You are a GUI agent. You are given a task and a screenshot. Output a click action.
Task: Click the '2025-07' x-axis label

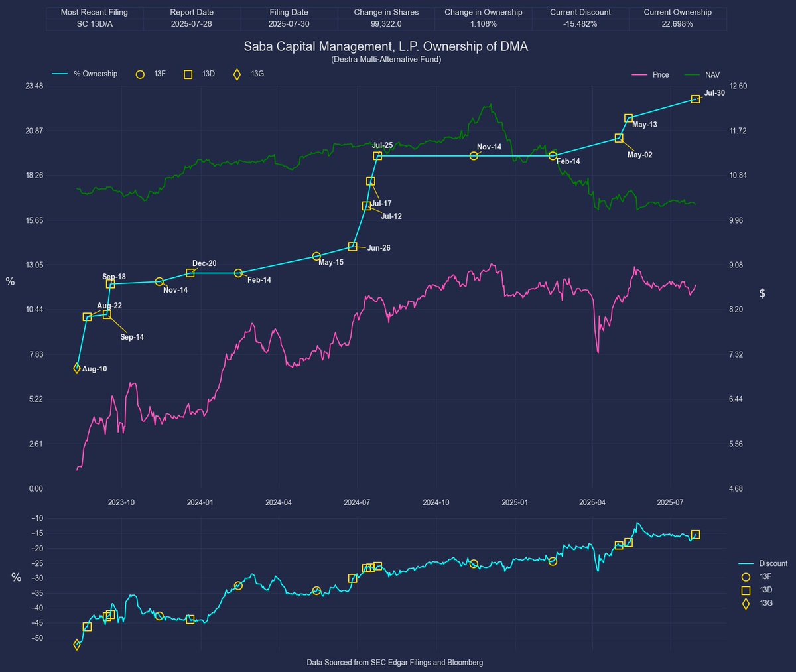[x=671, y=502]
